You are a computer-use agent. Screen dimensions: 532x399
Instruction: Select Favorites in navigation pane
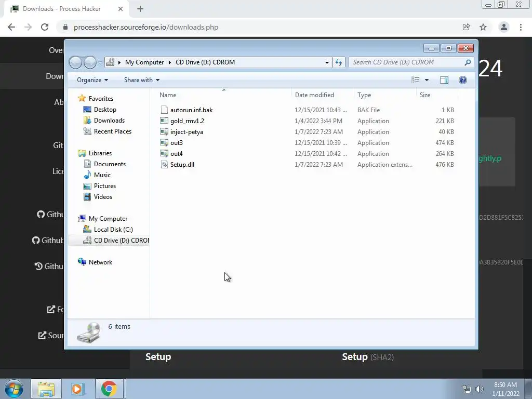click(x=101, y=98)
